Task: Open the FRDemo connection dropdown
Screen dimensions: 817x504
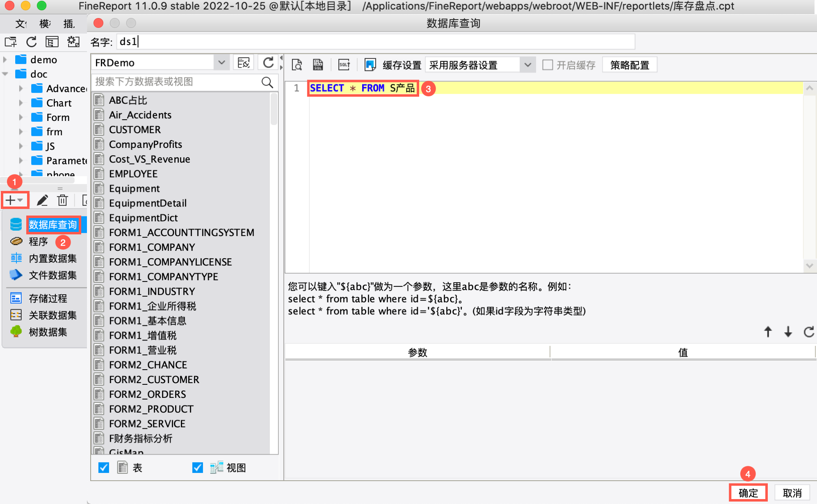Action: point(221,63)
